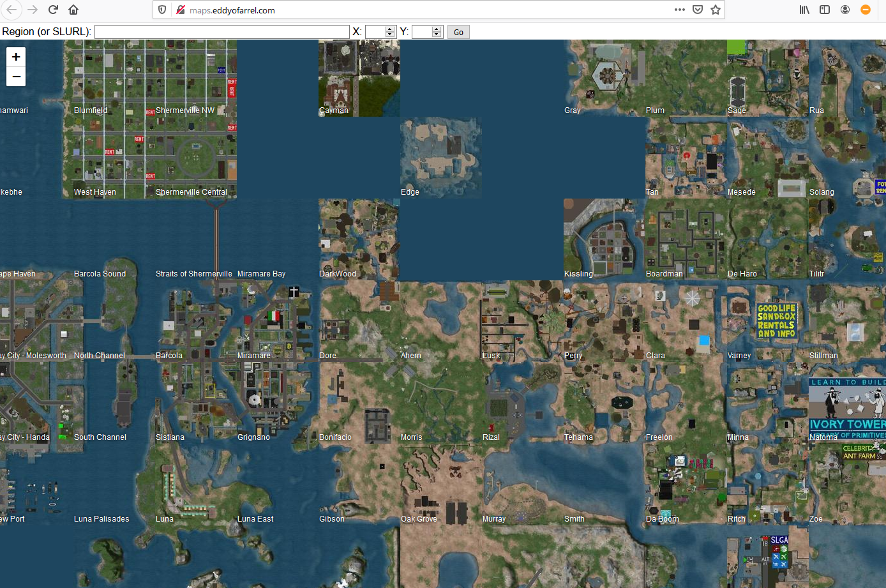Screen dimensions: 886x588
Task: Bookmark this page via the star icon
Action: tap(716, 10)
